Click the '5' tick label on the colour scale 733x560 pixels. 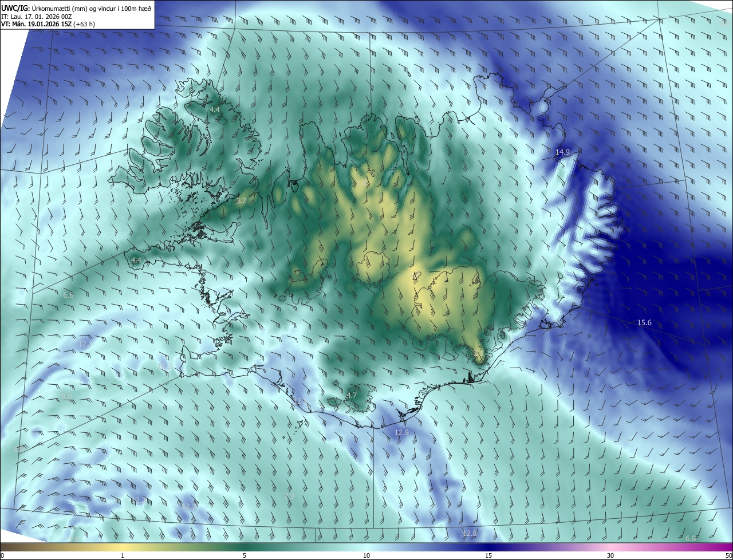tap(245, 556)
